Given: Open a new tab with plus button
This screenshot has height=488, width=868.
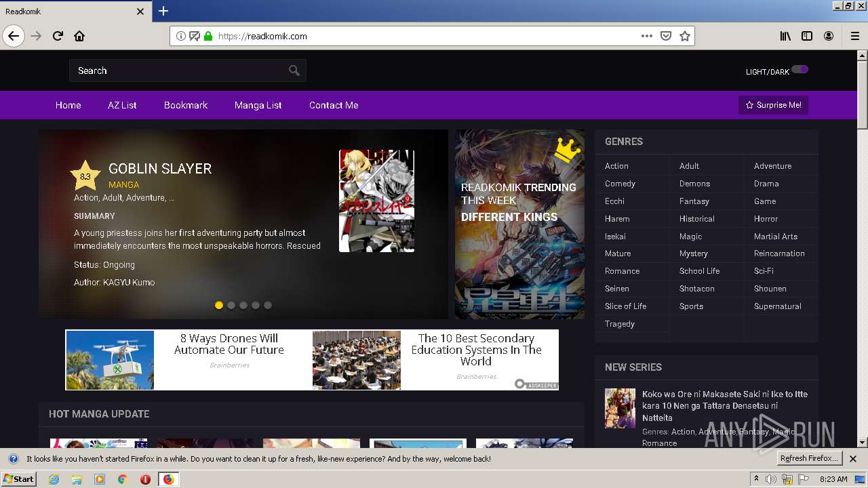Looking at the screenshot, I should [x=163, y=11].
